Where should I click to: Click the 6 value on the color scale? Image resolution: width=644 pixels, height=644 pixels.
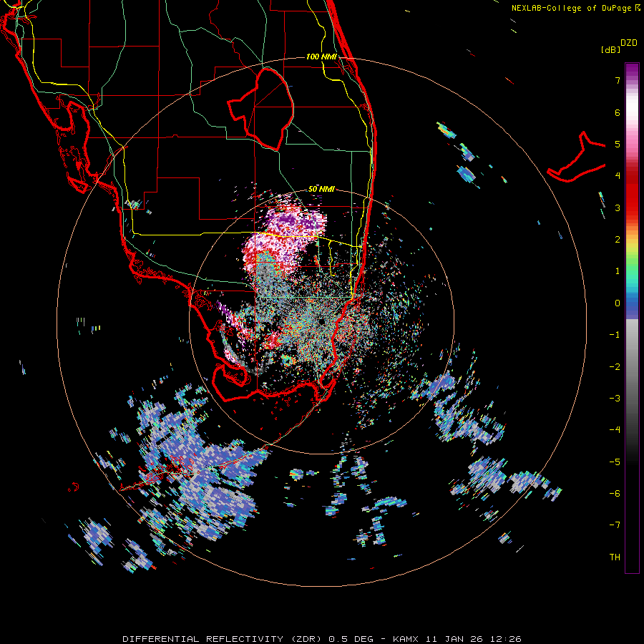[x=618, y=112]
